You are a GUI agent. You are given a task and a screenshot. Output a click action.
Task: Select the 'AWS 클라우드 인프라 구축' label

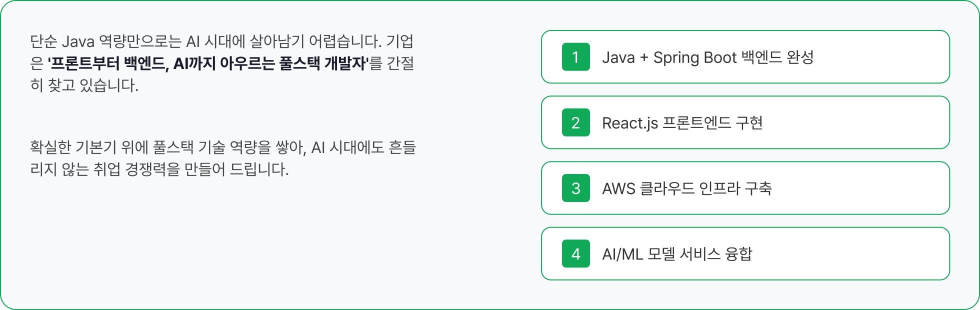pos(686,188)
